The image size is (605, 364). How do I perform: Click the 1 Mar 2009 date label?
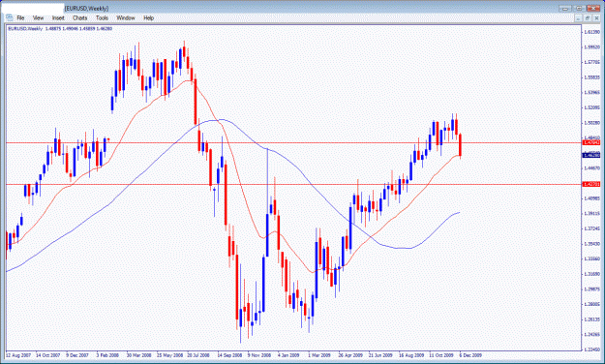point(319,355)
